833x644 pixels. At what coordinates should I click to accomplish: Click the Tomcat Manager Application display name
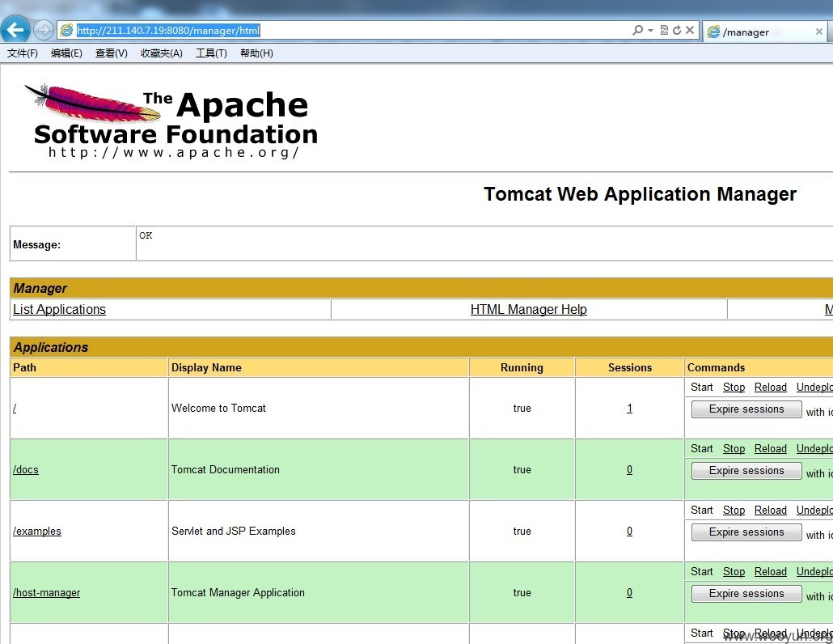pos(238,592)
